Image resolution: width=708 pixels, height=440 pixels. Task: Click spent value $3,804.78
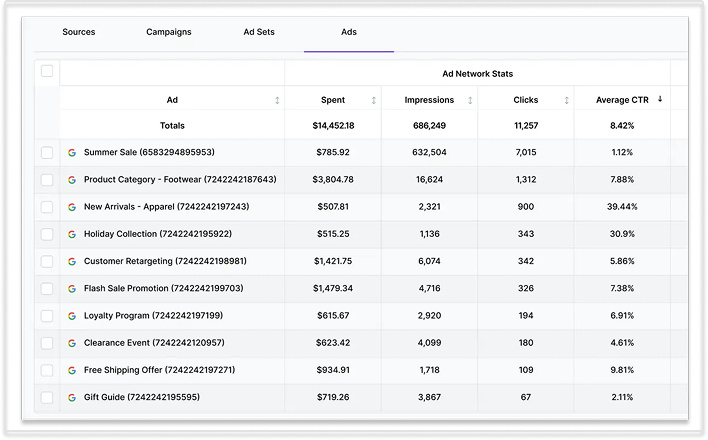333,179
